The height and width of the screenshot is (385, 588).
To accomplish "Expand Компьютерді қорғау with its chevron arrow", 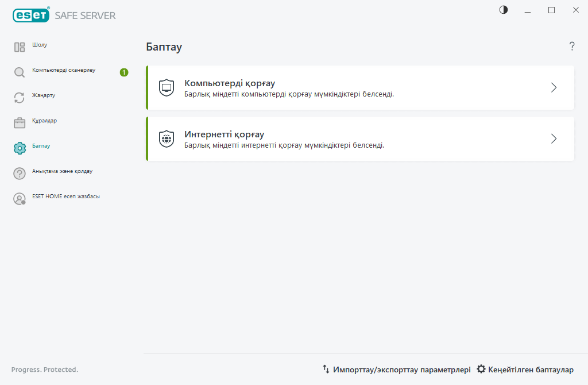I will tap(554, 87).
